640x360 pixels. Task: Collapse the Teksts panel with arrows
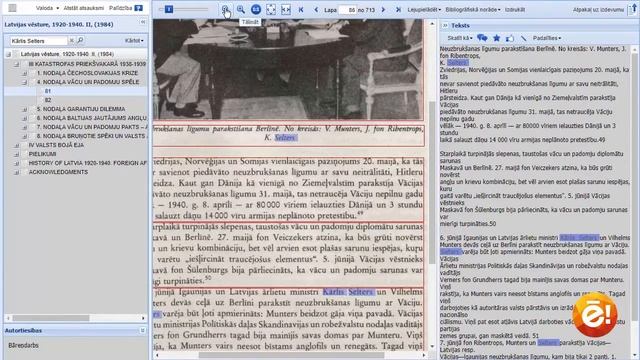[445, 25]
